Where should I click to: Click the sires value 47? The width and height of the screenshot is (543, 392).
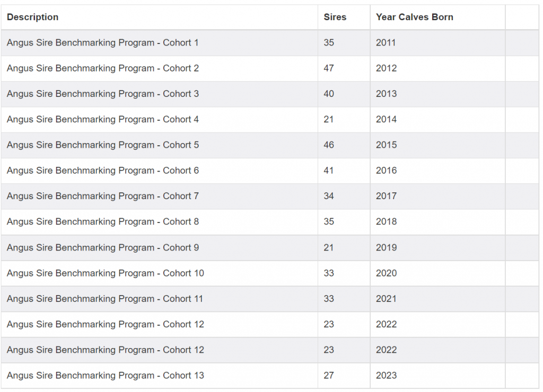329,68
